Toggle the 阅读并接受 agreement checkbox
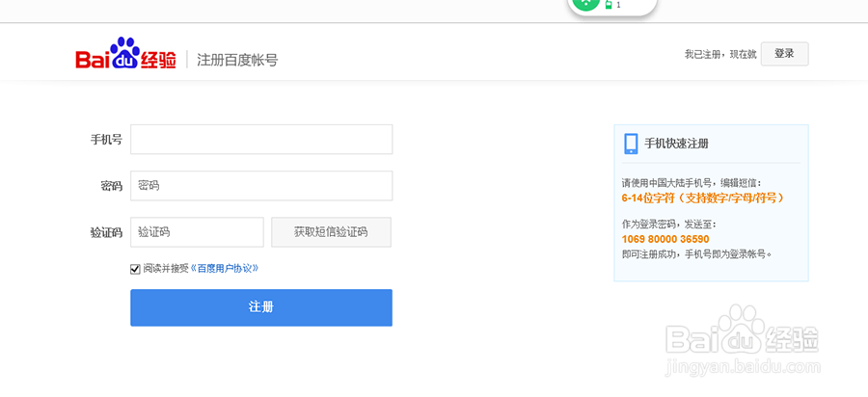868x397 pixels. [x=135, y=269]
